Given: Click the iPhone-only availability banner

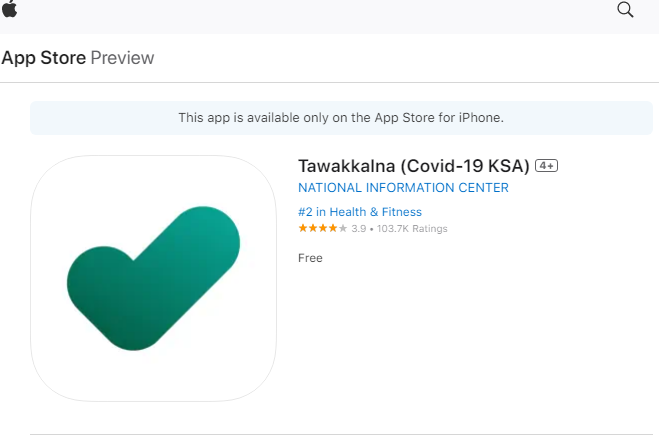Looking at the screenshot, I should pos(341,118).
